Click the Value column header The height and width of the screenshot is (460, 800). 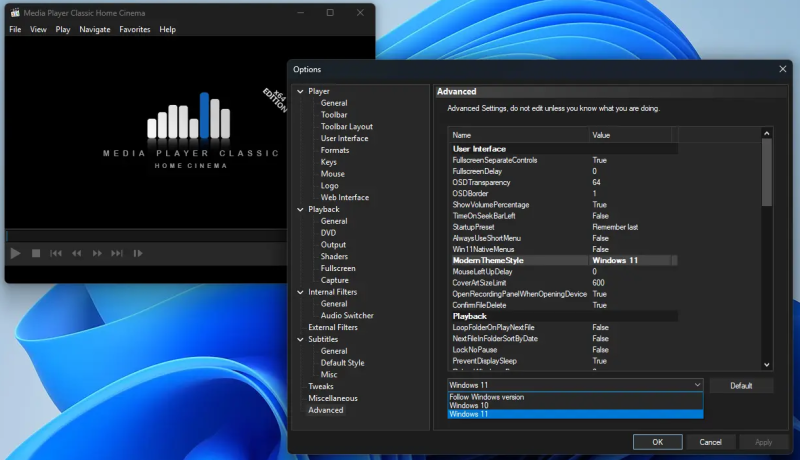tap(630, 135)
